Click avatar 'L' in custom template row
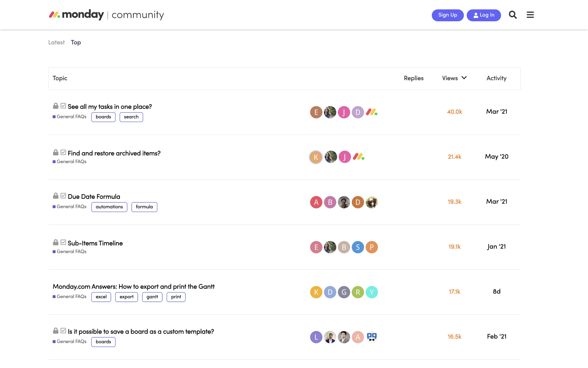 coord(316,337)
